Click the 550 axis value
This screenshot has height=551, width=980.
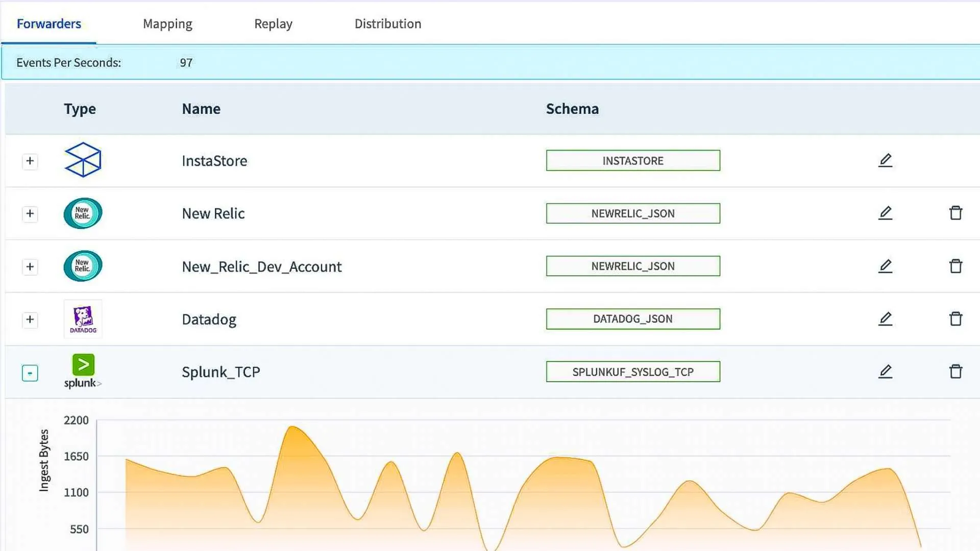click(x=79, y=530)
